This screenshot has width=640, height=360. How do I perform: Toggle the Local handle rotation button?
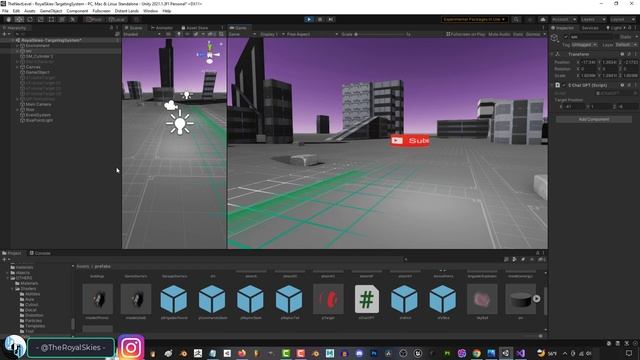tap(118, 19)
